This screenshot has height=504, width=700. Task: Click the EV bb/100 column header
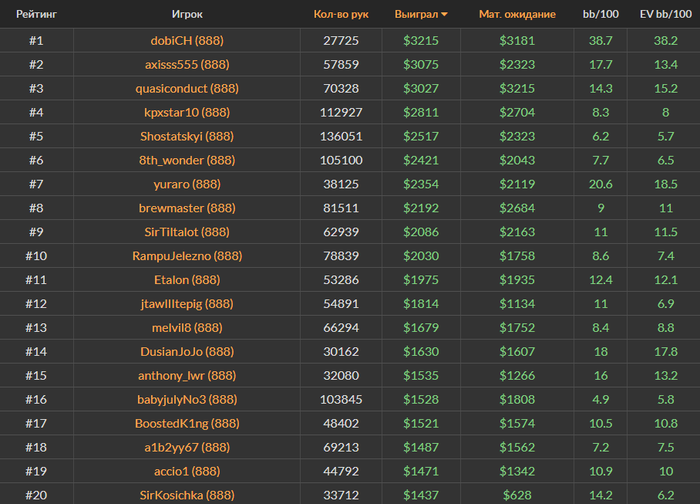666,14
